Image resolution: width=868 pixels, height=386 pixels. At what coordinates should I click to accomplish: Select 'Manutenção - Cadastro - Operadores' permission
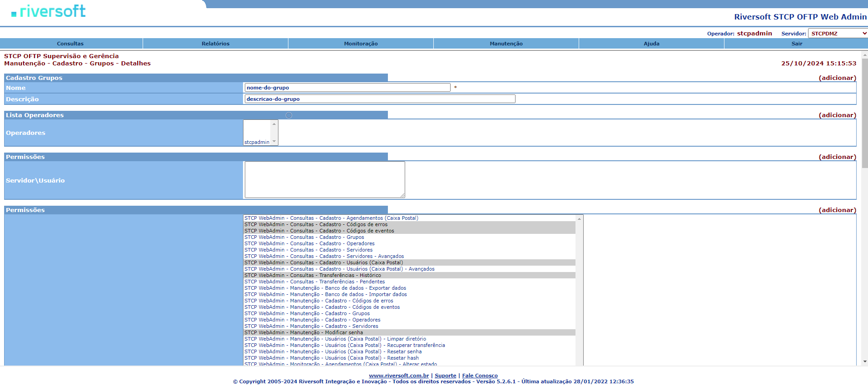[x=410, y=320]
